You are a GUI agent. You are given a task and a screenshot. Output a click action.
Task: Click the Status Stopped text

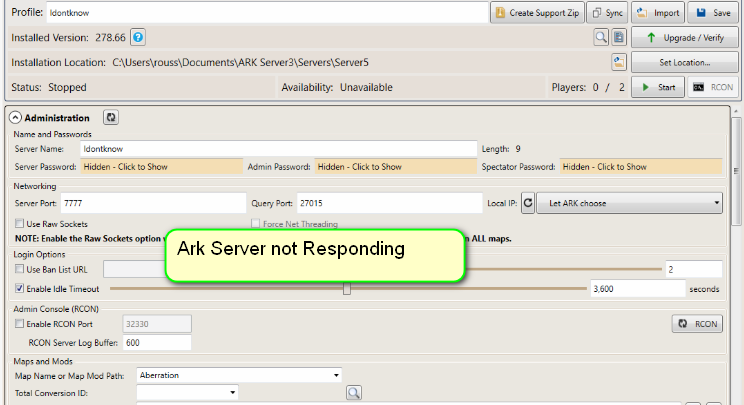49,87
